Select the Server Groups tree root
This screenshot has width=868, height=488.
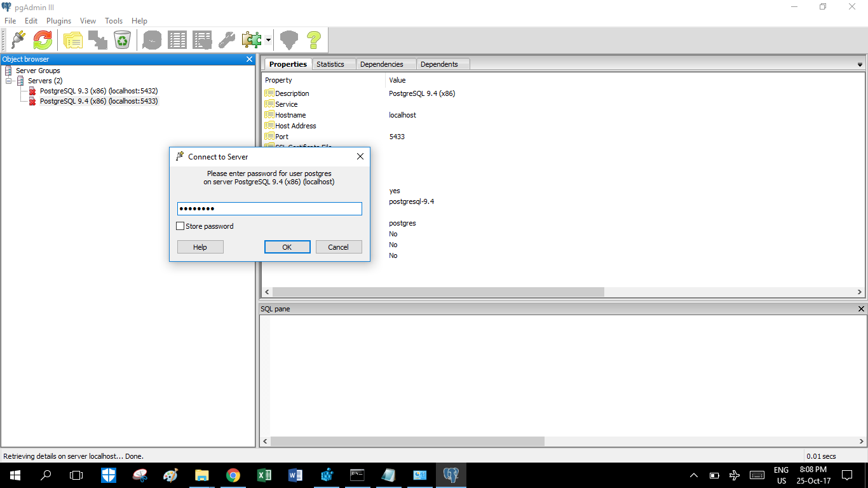tap(38, 71)
